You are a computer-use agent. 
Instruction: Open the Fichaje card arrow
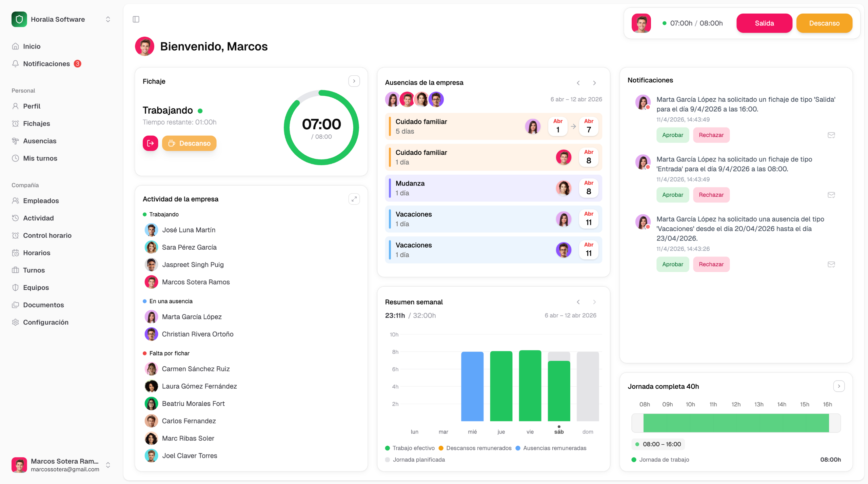pyautogui.click(x=354, y=81)
